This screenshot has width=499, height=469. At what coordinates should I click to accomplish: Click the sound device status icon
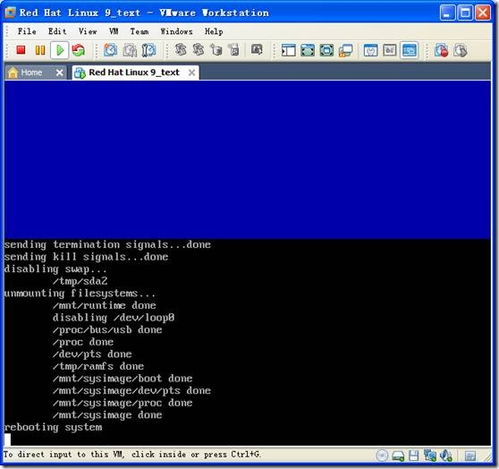(x=446, y=455)
